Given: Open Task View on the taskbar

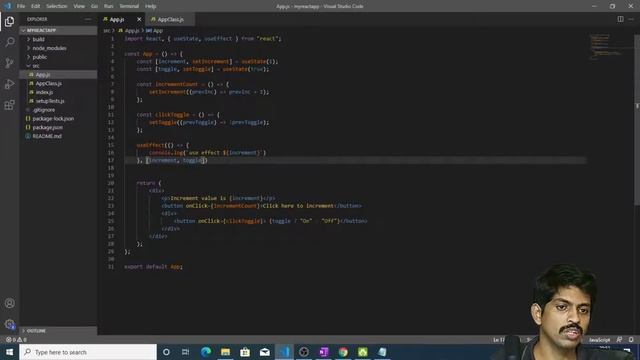Looking at the screenshot, I should 185,352.
